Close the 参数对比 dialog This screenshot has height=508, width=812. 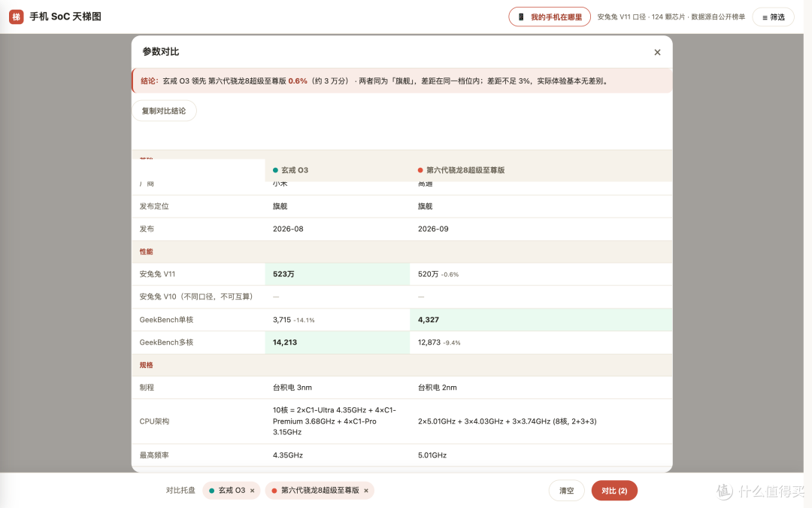[657, 53]
